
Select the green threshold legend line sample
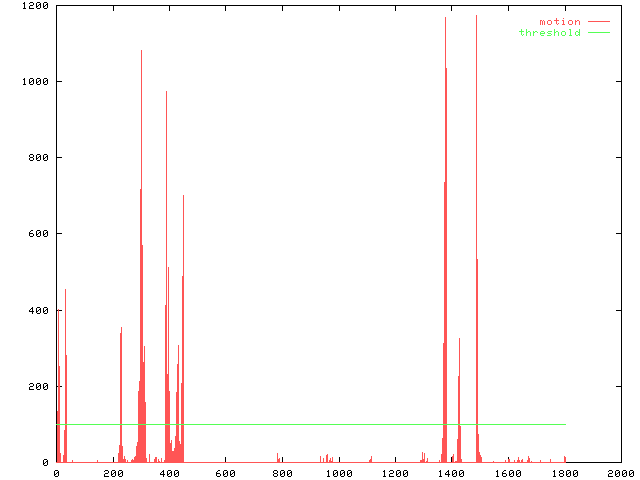pos(598,33)
